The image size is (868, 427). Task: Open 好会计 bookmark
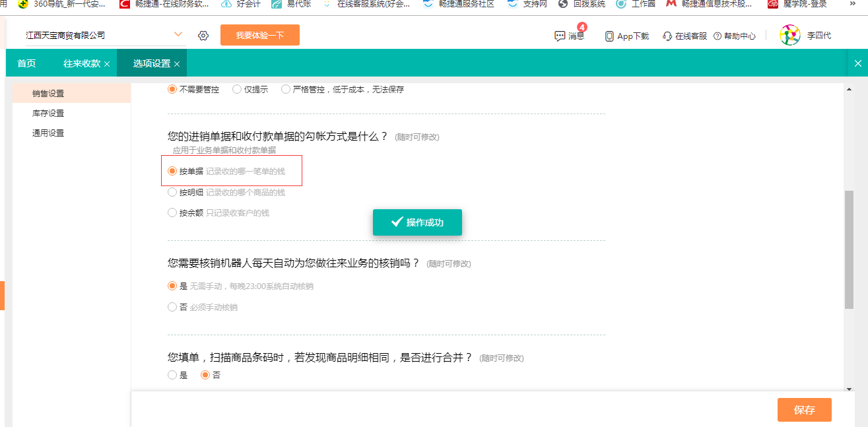[241, 4]
